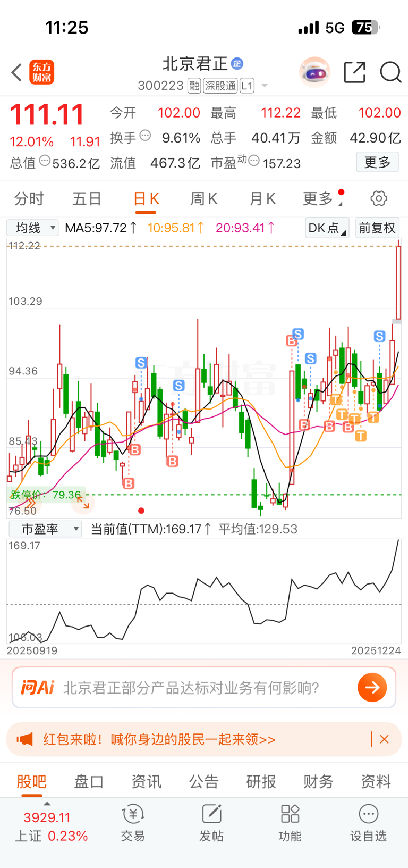Image resolution: width=408 pixels, height=868 pixels.
Task: Open the DK点 dropdown
Action: pyautogui.click(x=327, y=228)
